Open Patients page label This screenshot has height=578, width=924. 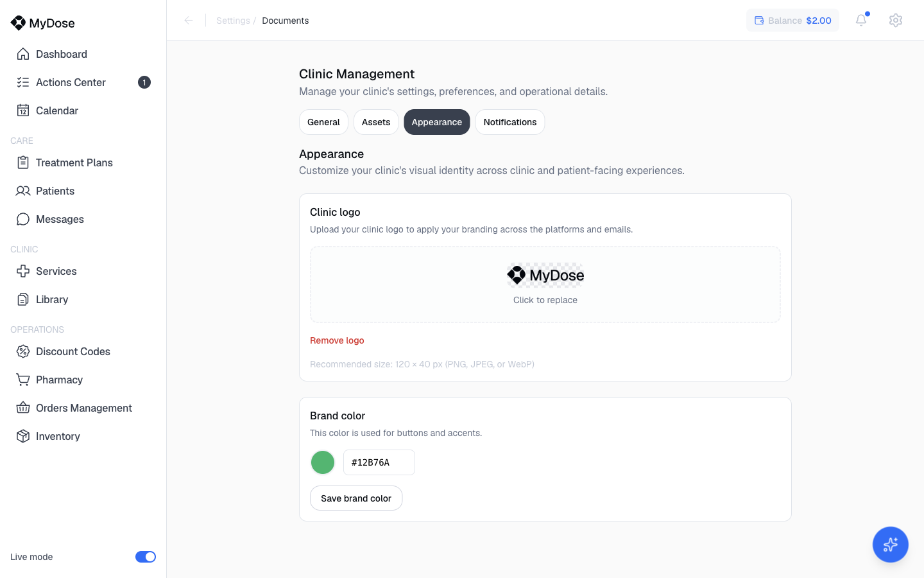[x=55, y=191]
